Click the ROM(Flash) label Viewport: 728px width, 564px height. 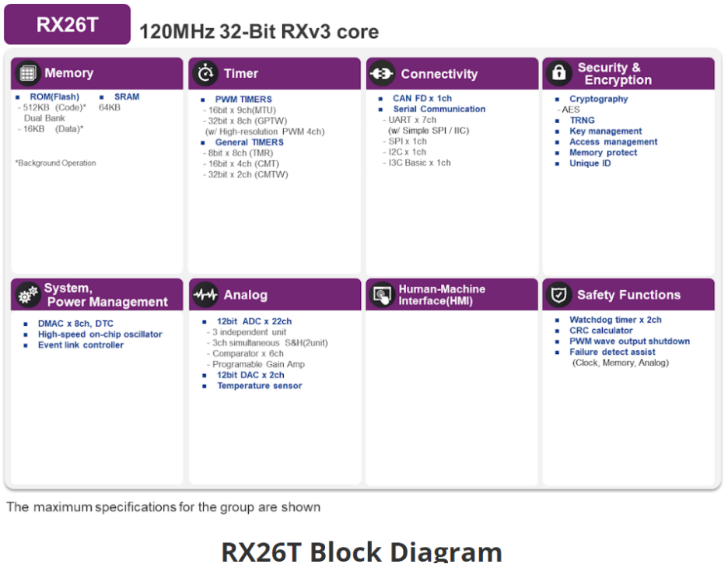coord(54,96)
